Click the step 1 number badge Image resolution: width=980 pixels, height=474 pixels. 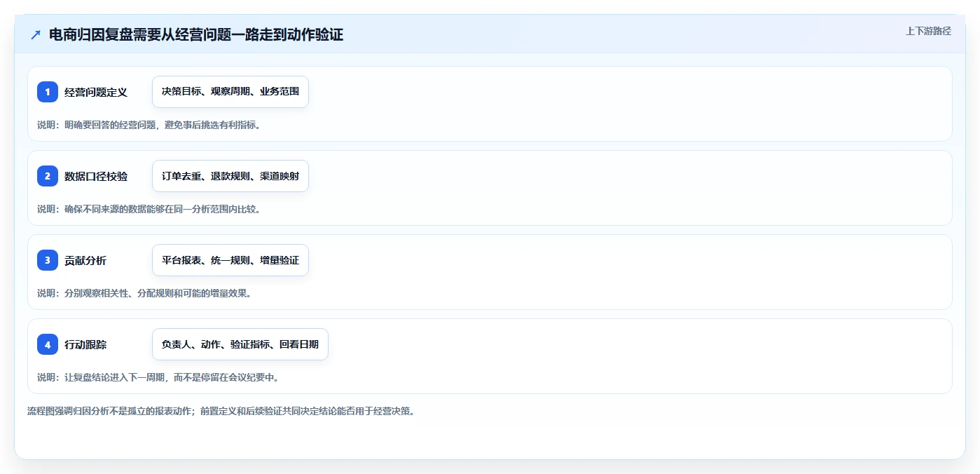48,92
